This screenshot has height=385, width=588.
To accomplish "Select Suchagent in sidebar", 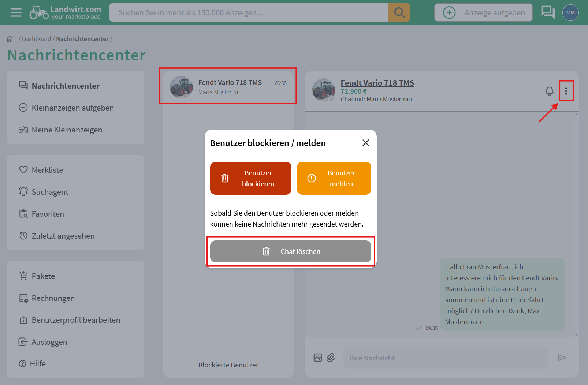I will 50,192.
